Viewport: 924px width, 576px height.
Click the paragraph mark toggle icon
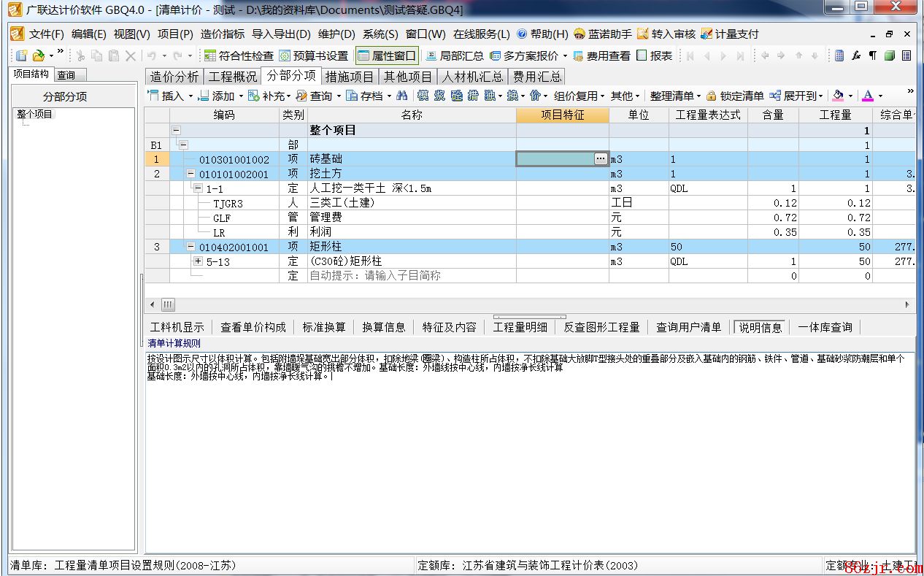pos(872,55)
